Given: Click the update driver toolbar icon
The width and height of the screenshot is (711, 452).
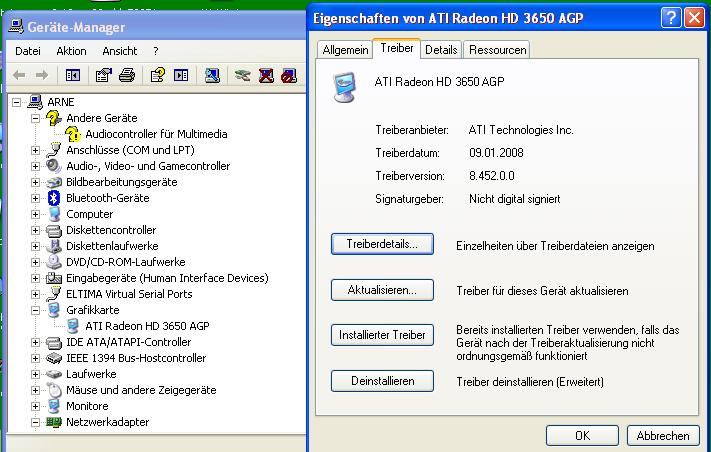Looking at the screenshot, I should pos(243,75).
